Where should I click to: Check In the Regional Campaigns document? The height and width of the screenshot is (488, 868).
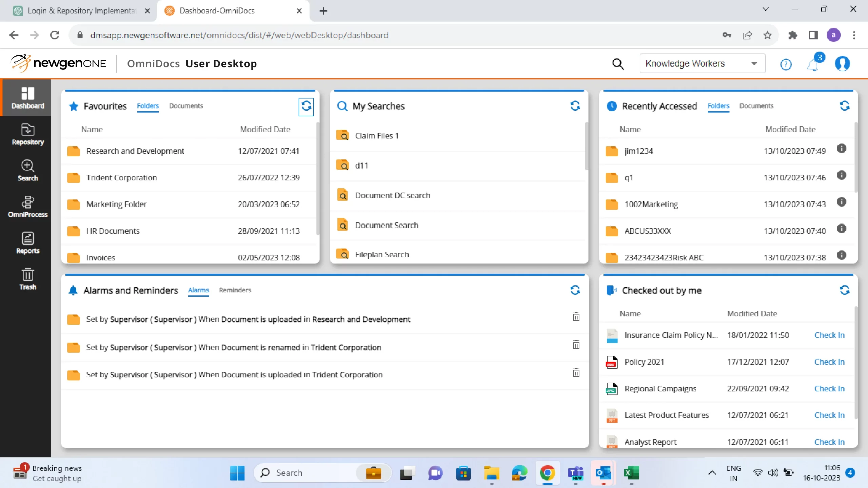[829, 389]
